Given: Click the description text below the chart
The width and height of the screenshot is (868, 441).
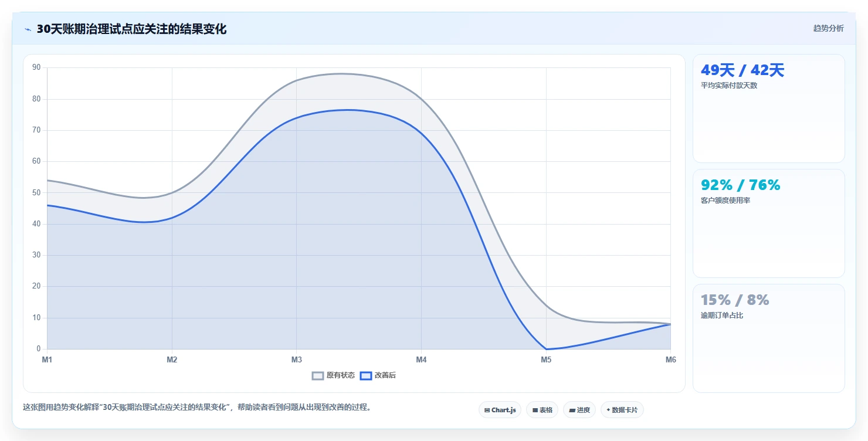Looking at the screenshot, I should click(x=196, y=408).
